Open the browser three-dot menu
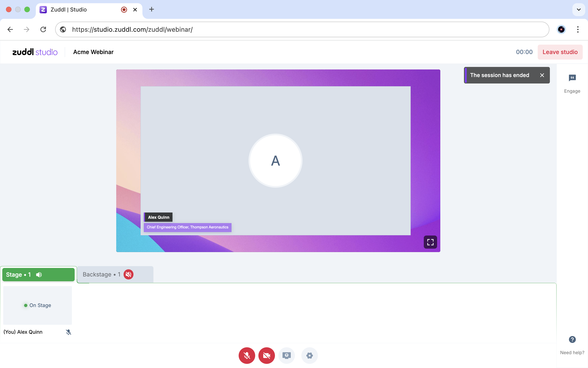 (578, 29)
